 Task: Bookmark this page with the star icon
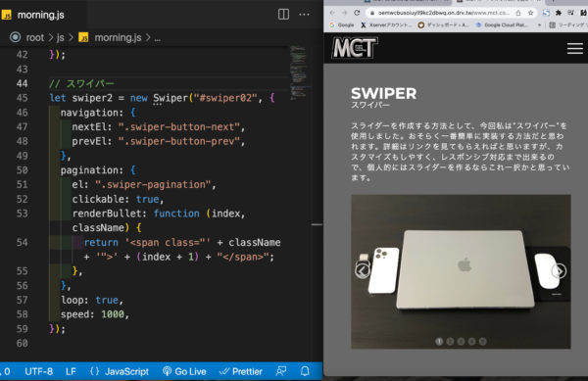pos(530,13)
